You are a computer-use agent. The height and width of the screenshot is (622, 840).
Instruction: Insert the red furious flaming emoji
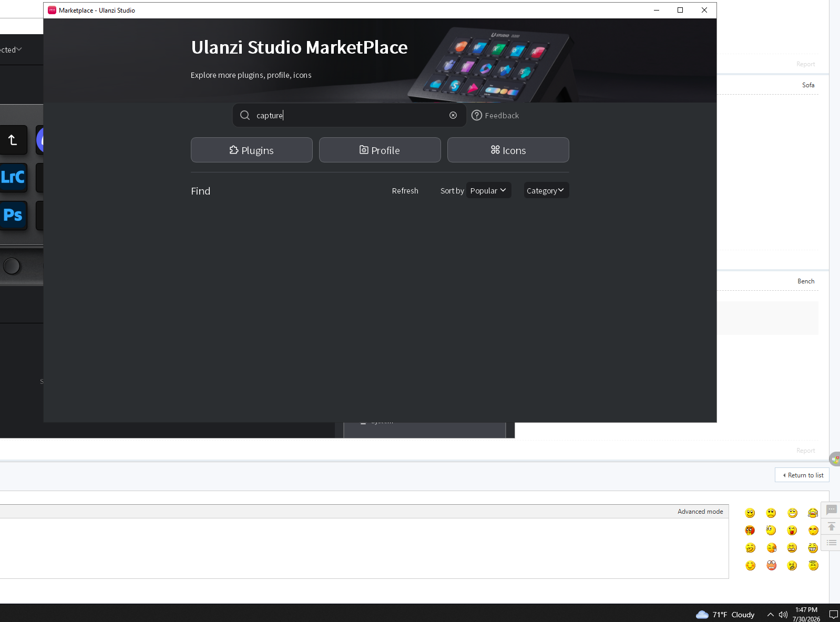pyautogui.click(x=750, y=531)
